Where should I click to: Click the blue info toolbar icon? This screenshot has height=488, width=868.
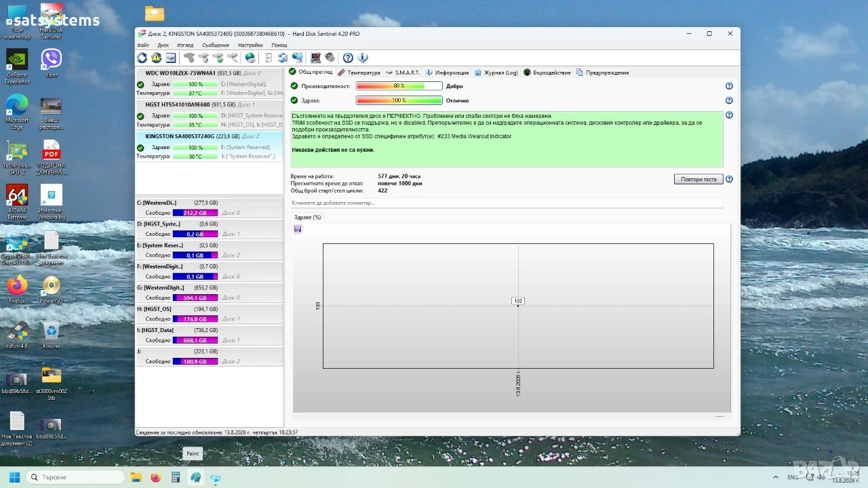pyautogui.click(x=363, y=58)
